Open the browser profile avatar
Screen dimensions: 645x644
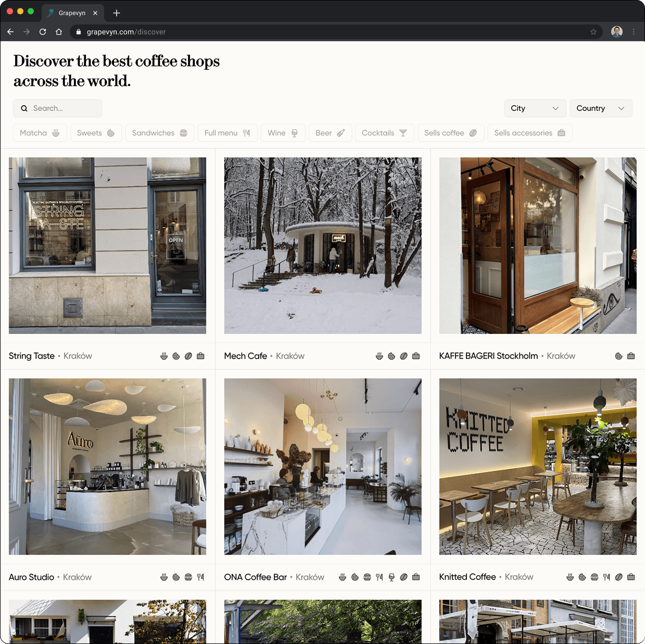click(617, 32)
